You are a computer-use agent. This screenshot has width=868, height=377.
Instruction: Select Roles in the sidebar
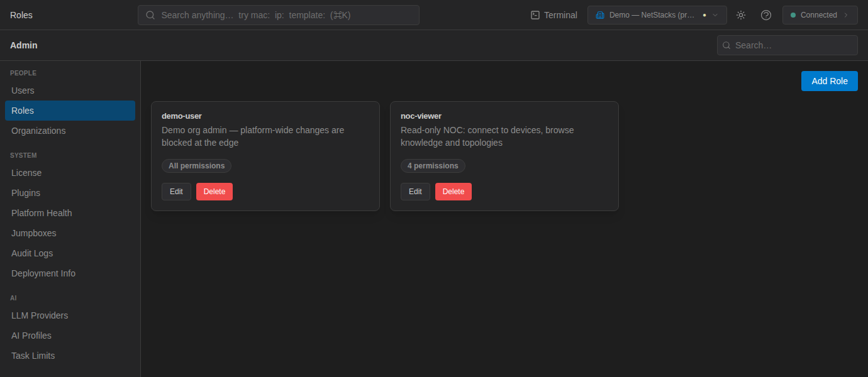[70, 111]
